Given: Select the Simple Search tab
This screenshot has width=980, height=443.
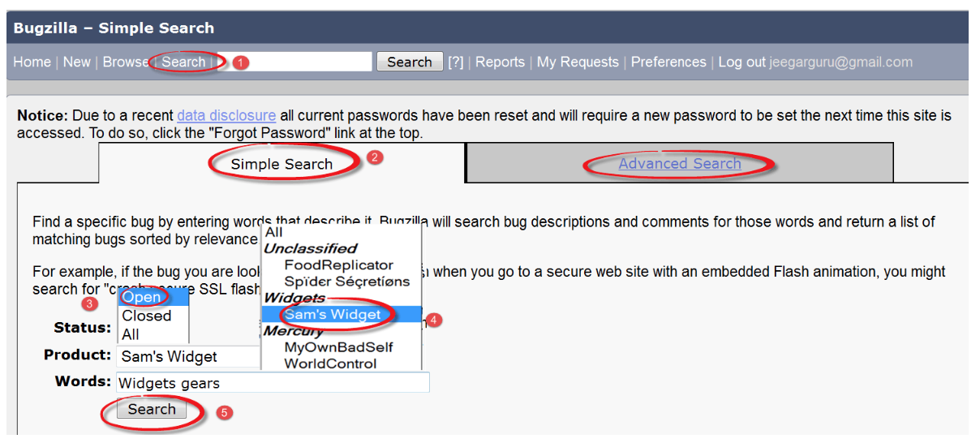Looking at the screenshot, I should pyautogui.click(x=282, y=164).
